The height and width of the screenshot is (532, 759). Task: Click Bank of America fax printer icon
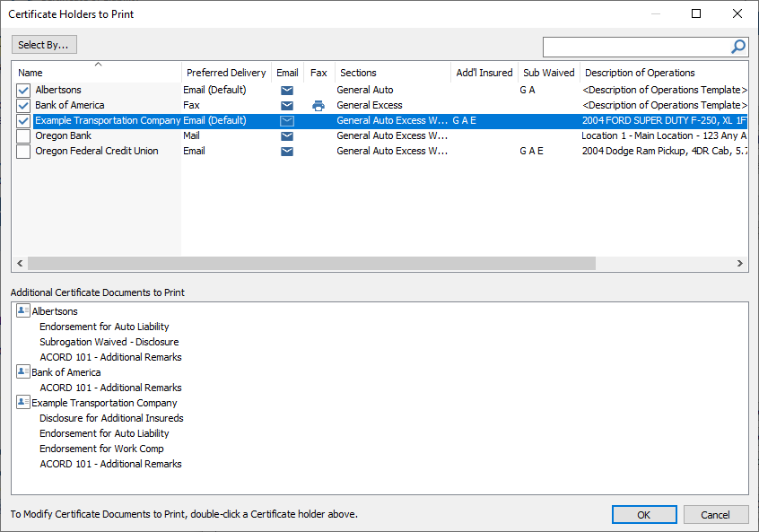(318, 106)
